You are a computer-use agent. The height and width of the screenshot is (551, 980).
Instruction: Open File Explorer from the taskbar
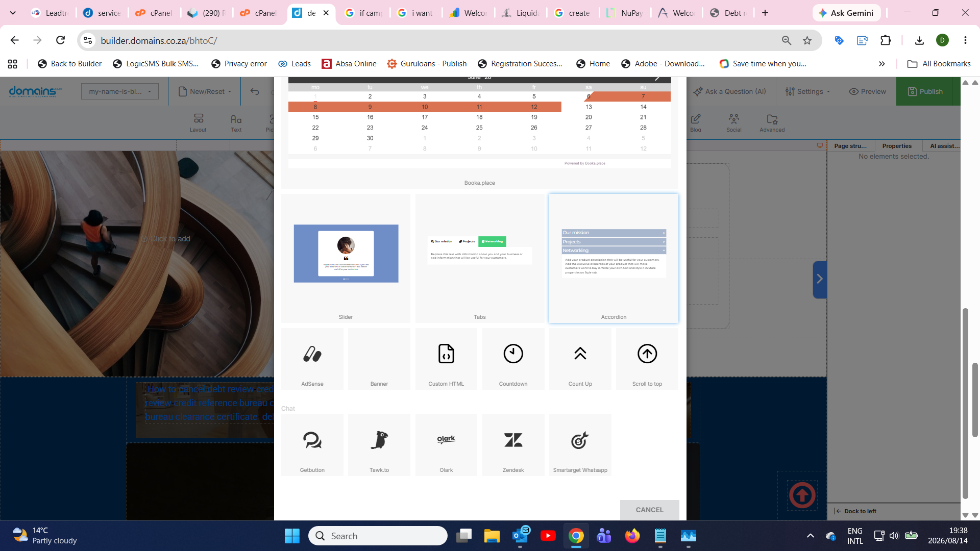click(x=492, y=536)
